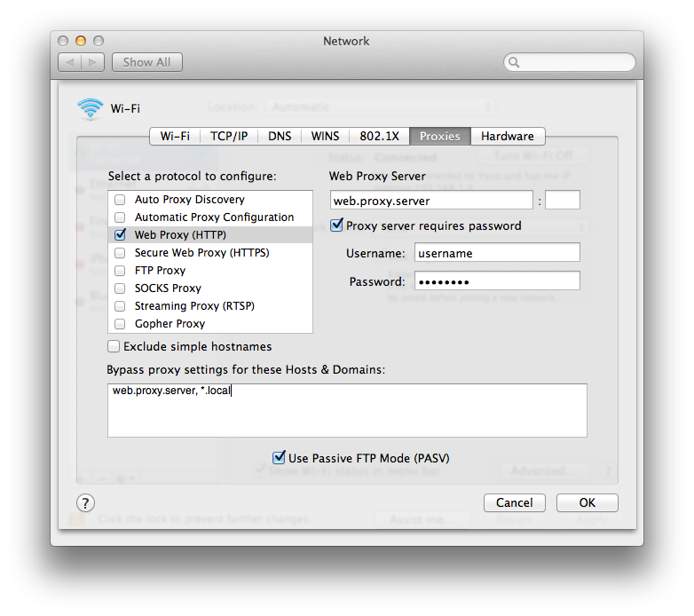
Task: Select the Automatic Proxy Configuration row label
Action: point(214,217)
